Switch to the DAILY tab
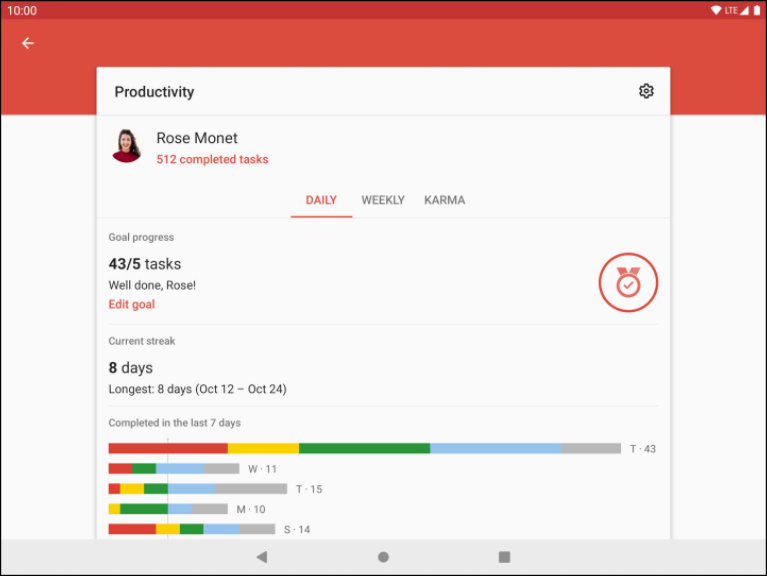This screenshot has width=767, height=576. pos(321,200)
